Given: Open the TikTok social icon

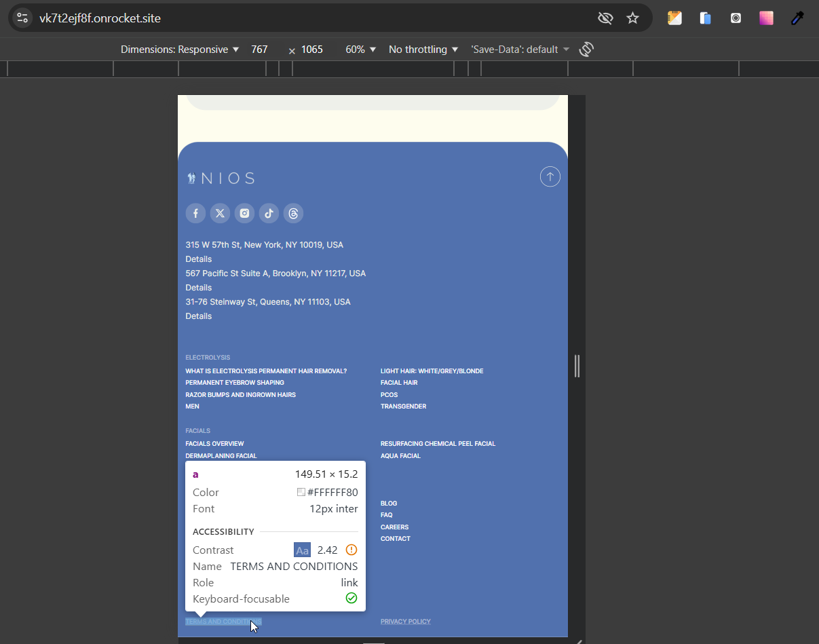Looking at the screenshot, I should click(x=269, y=213).
